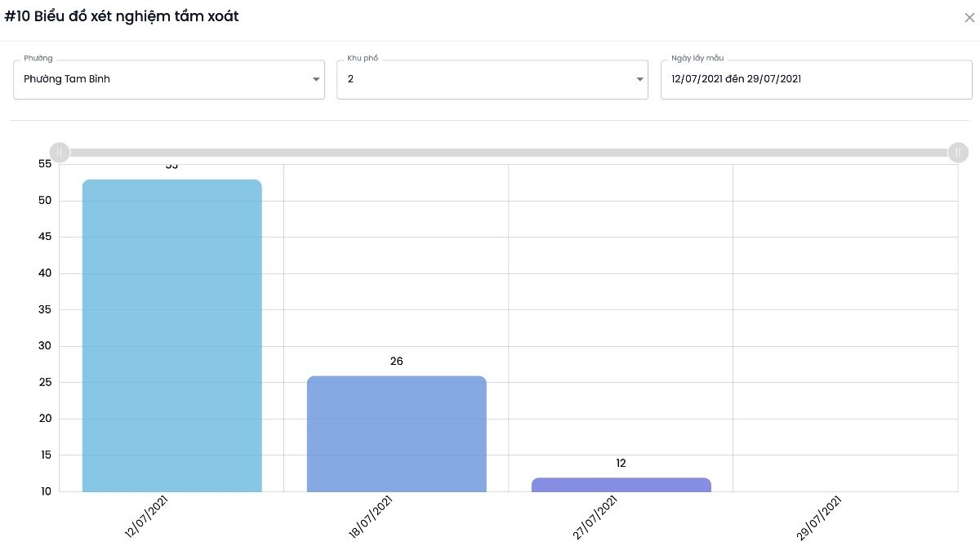The height and width of the screenshot is (546, 980).
Task: Grab the right handle of the chart range slider
Action: click(x=958, y=153)
